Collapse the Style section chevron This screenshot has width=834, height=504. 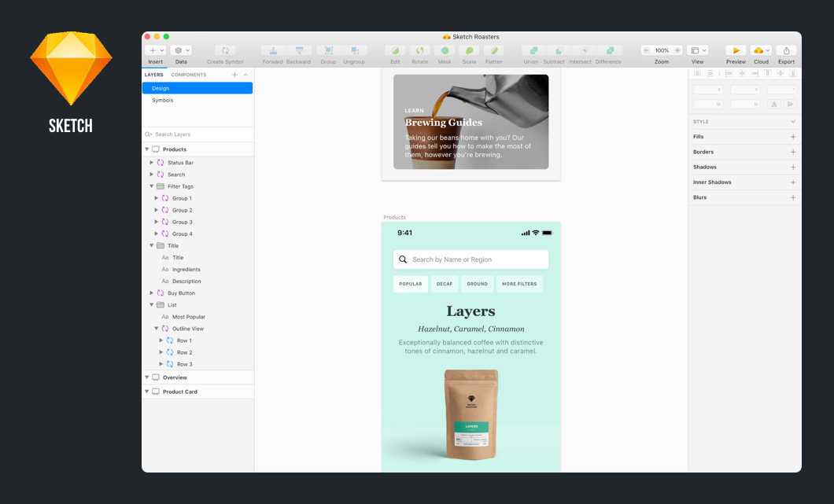coord(793,122)
